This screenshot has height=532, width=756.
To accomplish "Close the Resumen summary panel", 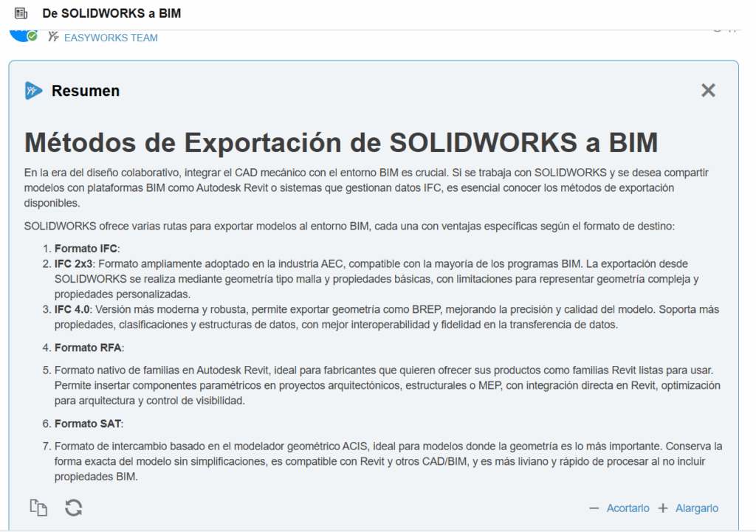I will point(708,90).
